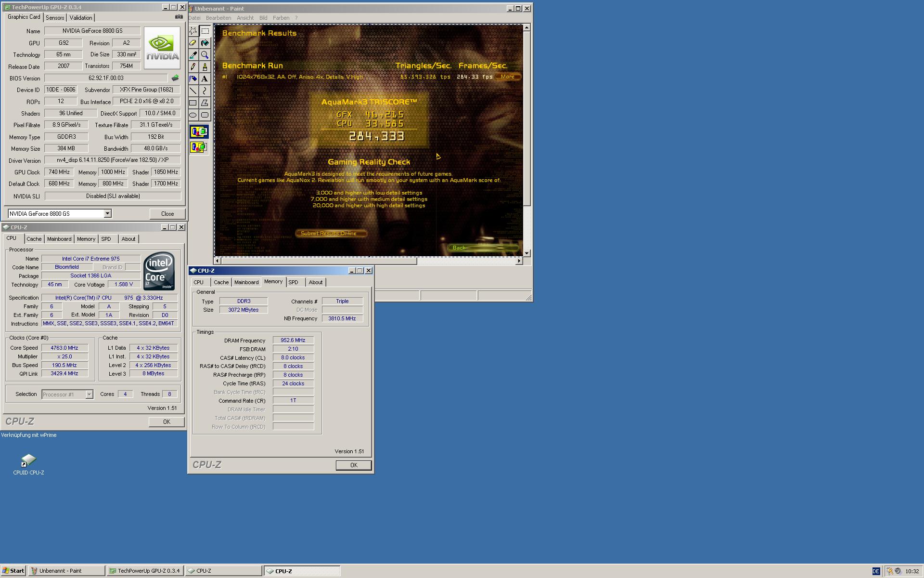Open the Ansicht menu in Paint

pyautogui.click(x=245, y=18)
